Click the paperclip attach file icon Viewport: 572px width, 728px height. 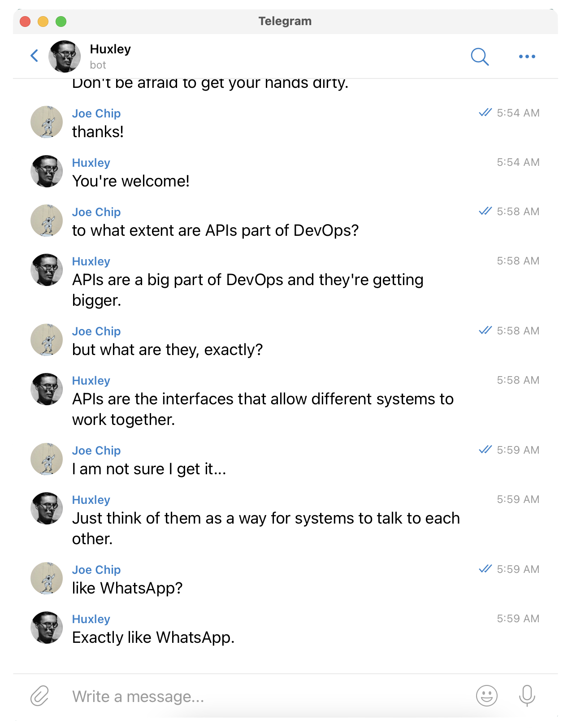[39, 696]
